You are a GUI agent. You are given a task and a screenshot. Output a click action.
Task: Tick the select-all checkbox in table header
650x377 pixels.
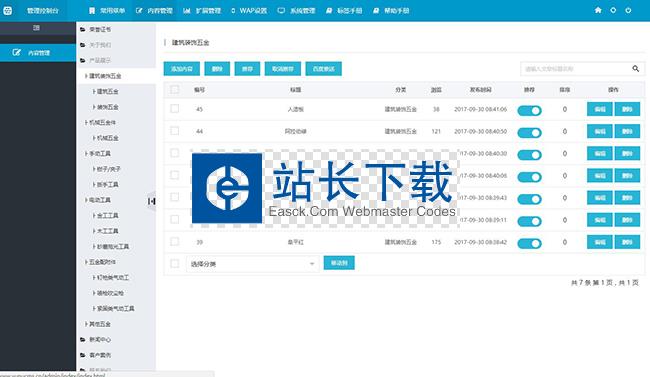click(x=175, y=90)
